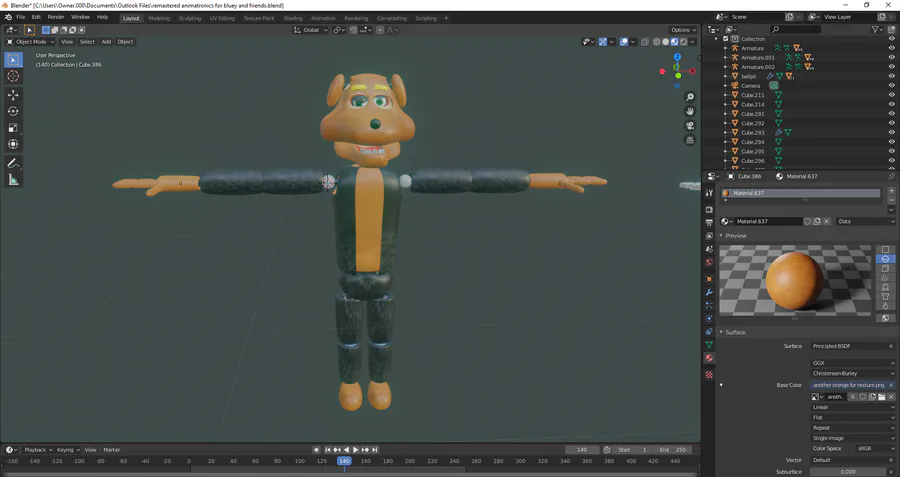The image size is (900, 477).
Task: Expand the Armature tree item
Action: pos(726,48)
